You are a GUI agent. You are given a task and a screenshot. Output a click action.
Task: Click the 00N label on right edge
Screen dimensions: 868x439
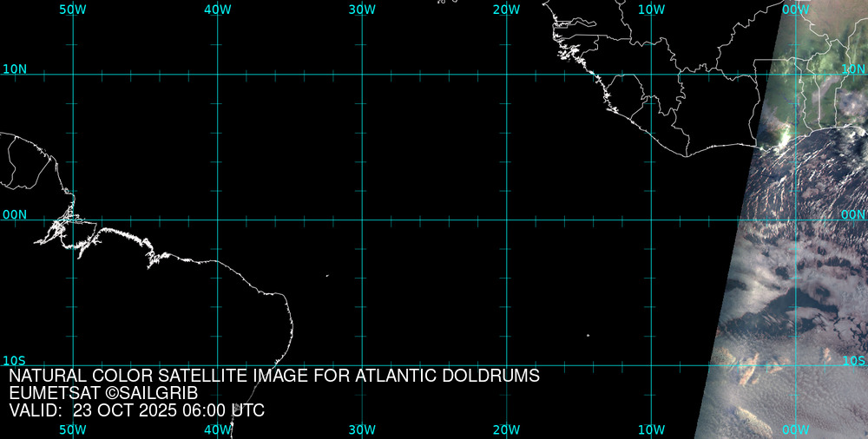[854, 214]
